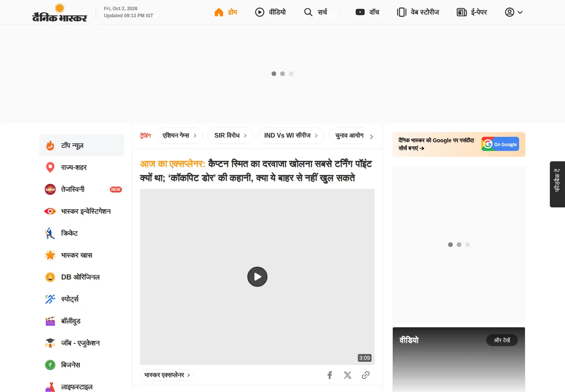Image resolution: width=565 pixels, height=392 pixels.
Task: Click the ट्रेंडिंग label
Action: [146, 136]
